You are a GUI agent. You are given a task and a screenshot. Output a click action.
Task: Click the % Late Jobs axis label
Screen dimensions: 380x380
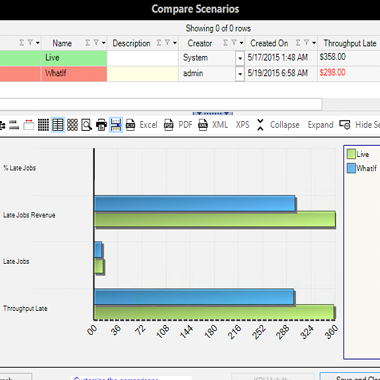19,168
